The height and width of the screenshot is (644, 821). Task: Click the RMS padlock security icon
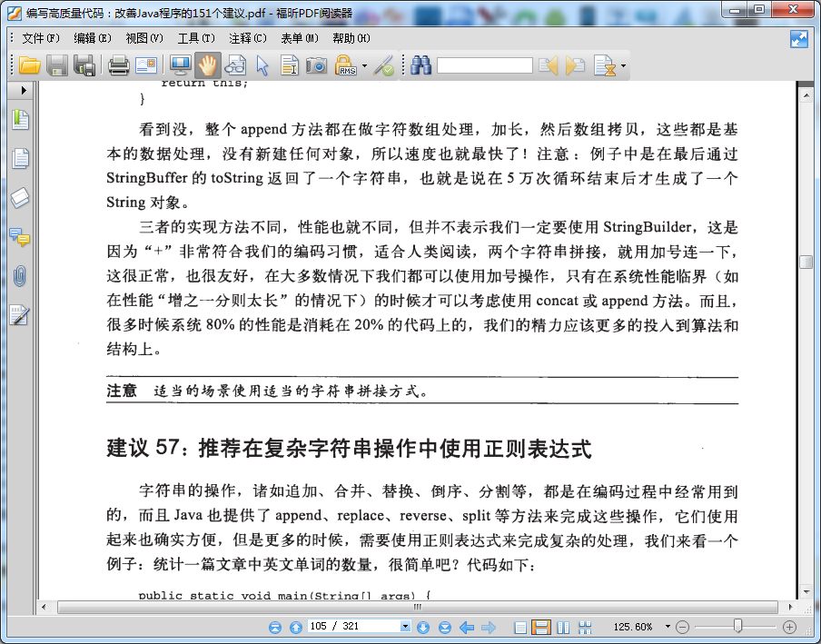point(346,66)
